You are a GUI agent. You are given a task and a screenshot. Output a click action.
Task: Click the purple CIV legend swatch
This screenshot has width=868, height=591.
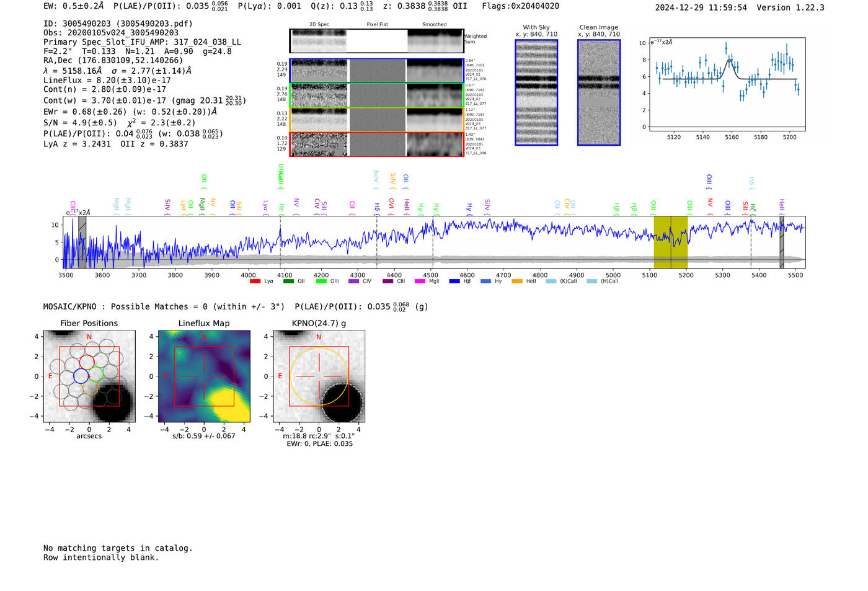(x=354, y=282)
